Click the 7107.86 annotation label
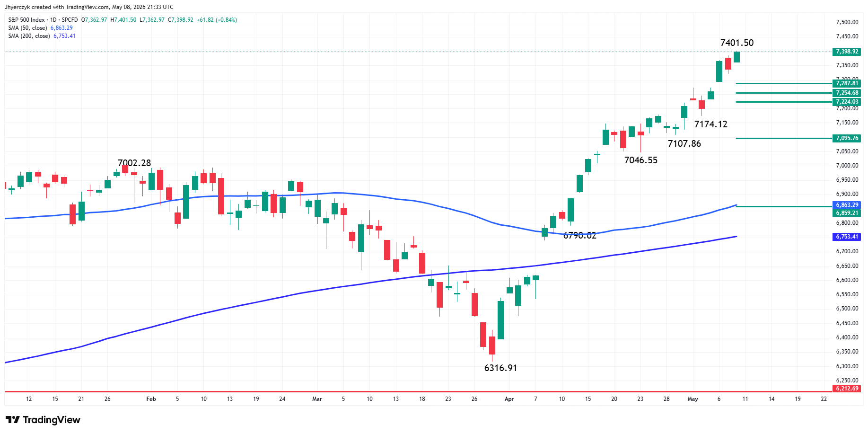 click(684, 144)
